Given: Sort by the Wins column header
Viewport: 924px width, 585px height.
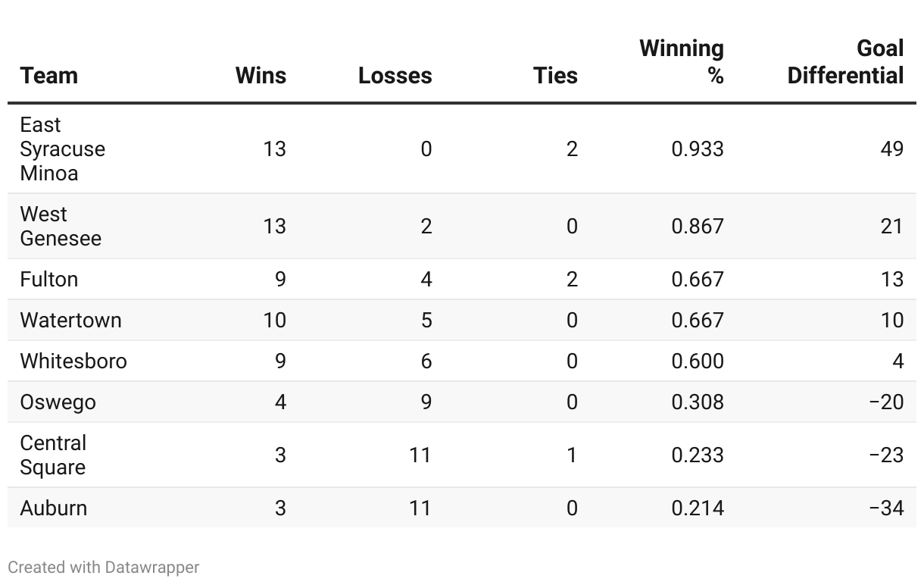Looking at the screenshot, I should click(x=261, y=76).
